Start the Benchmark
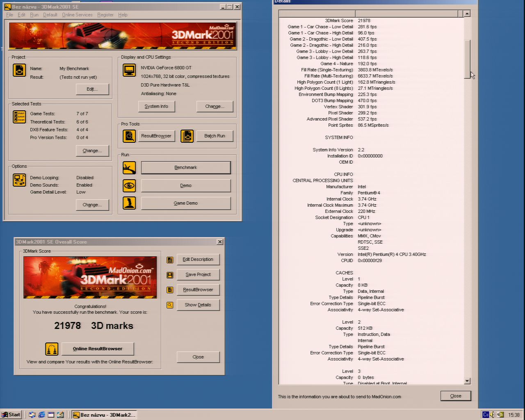525x420 pixels. click(186, 167)
